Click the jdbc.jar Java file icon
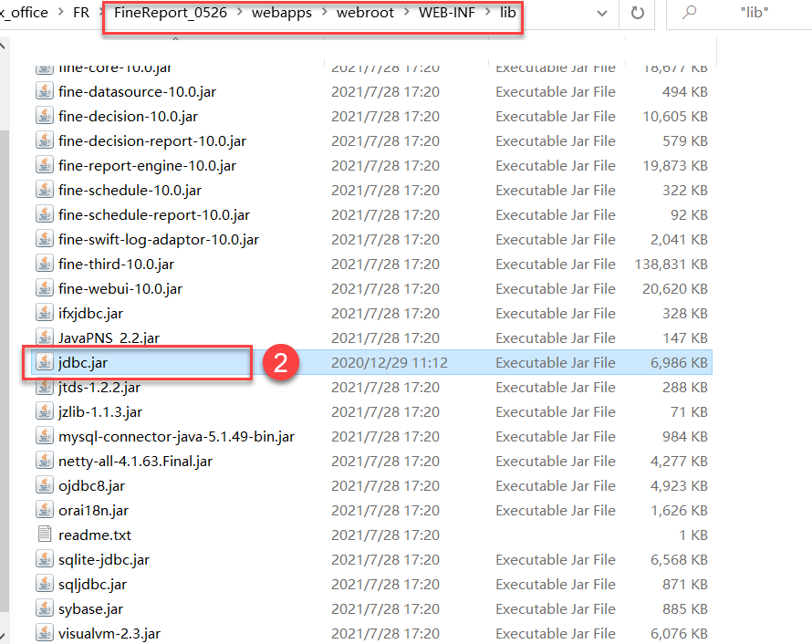Screen dimensions: 812x644 [x=45, y=362]
